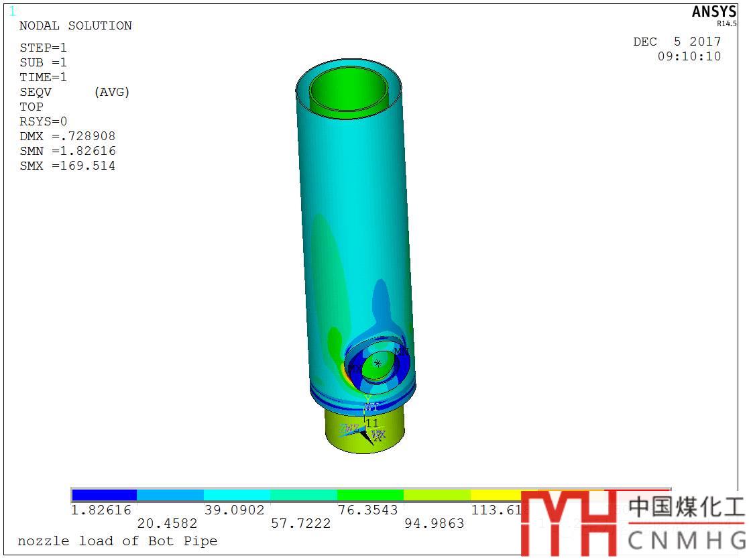Click the dark blue legend color band
749x560 pixels.
click(104, 494)
